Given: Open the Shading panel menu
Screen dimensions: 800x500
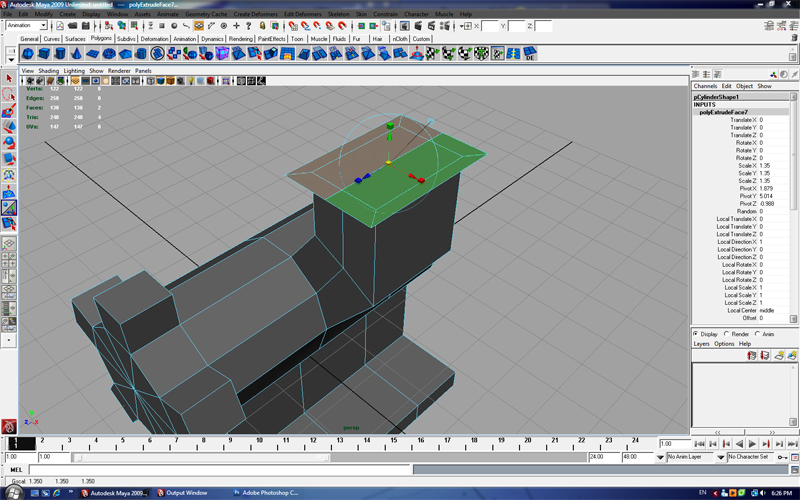Looking at the screenshot, I should point(48,71).
